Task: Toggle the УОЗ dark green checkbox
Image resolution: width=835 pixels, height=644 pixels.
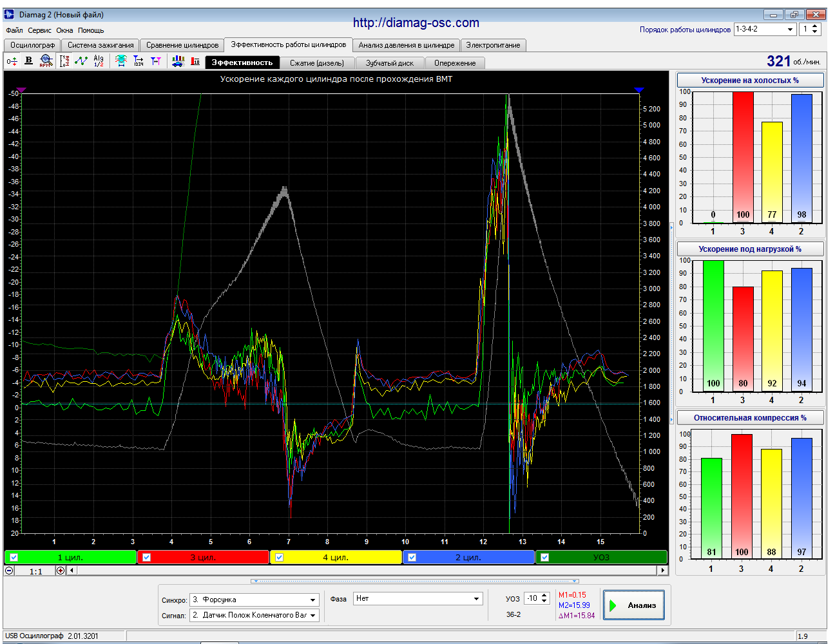Action: (545, 558)
